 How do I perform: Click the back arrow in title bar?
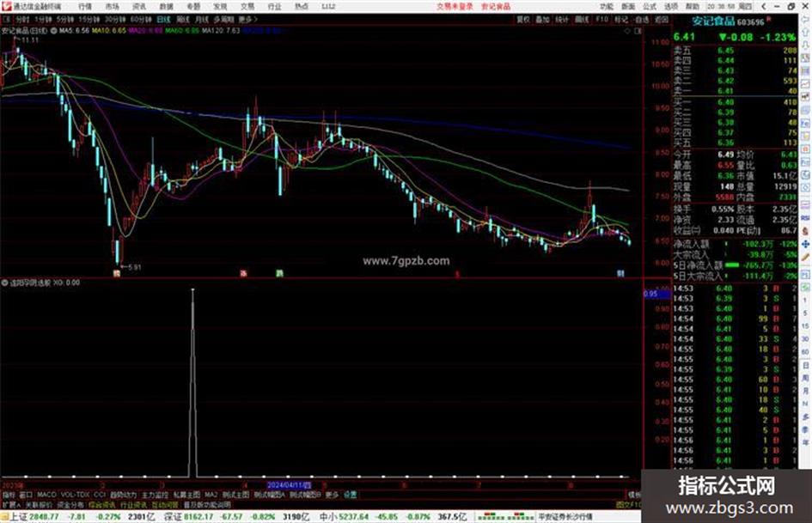point(763,7)
